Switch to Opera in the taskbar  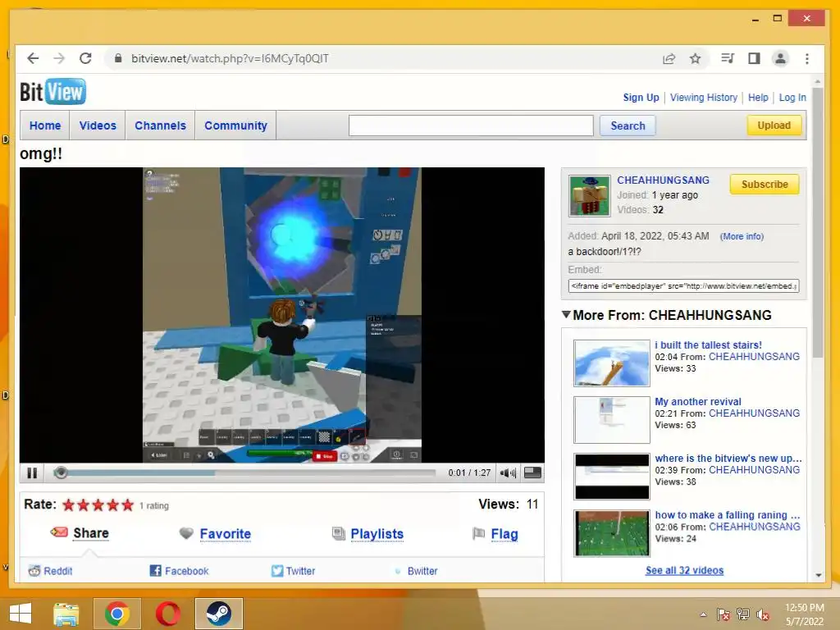point(167,614)
